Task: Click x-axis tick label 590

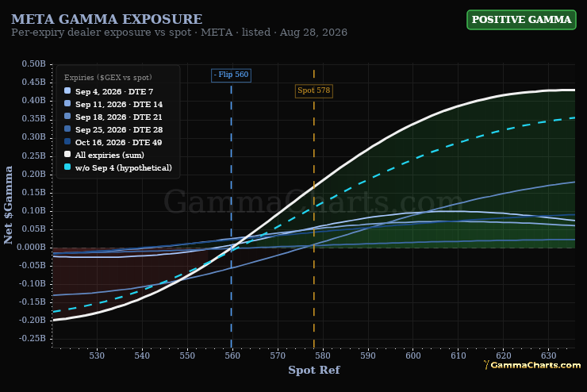Action: 368,355
